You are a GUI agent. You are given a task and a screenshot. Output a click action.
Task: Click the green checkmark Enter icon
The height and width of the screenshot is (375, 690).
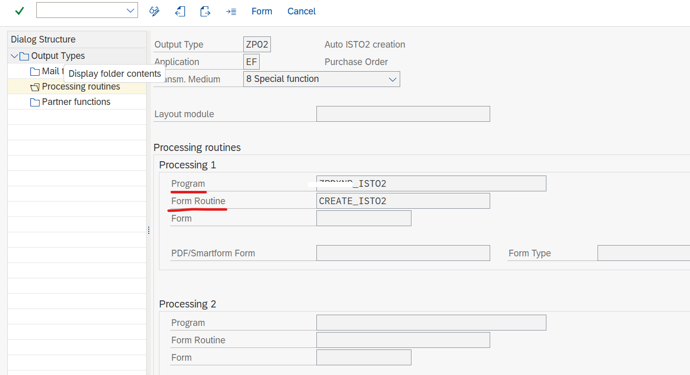tap(19, 11)
